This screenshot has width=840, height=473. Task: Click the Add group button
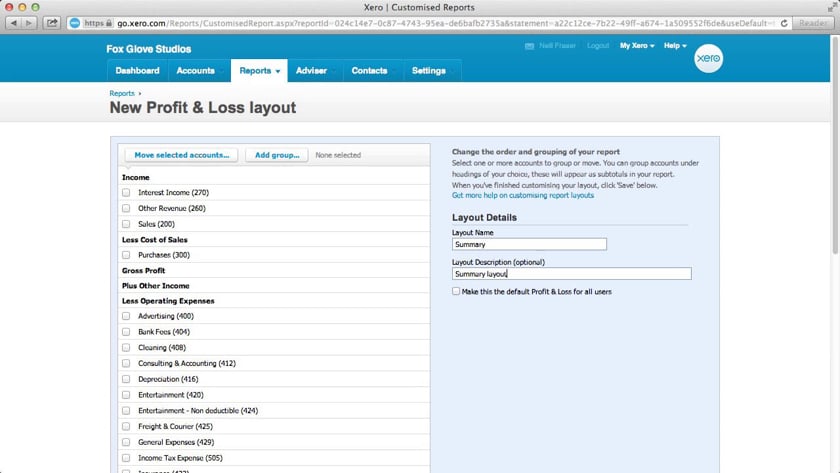(x=277, y=155)
